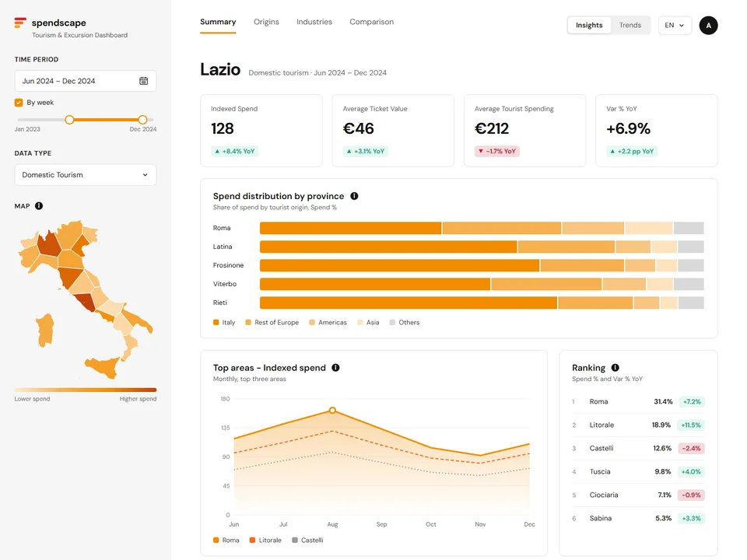Select the Sicily region on the map
747x560 pixels.
[103, 367]
